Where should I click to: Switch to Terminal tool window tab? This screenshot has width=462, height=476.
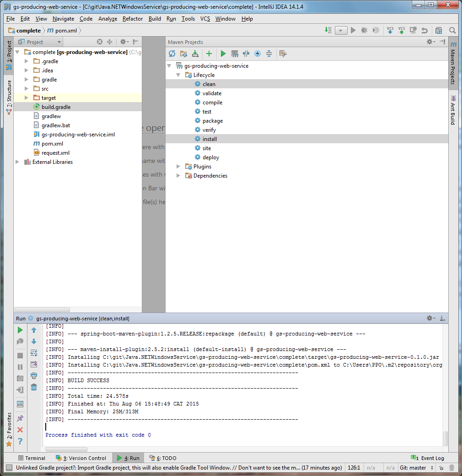click(x=32, y=458)
